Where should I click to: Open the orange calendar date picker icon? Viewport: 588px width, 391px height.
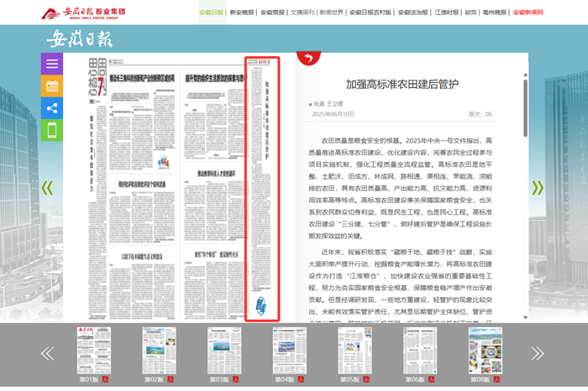click(51, 86)
